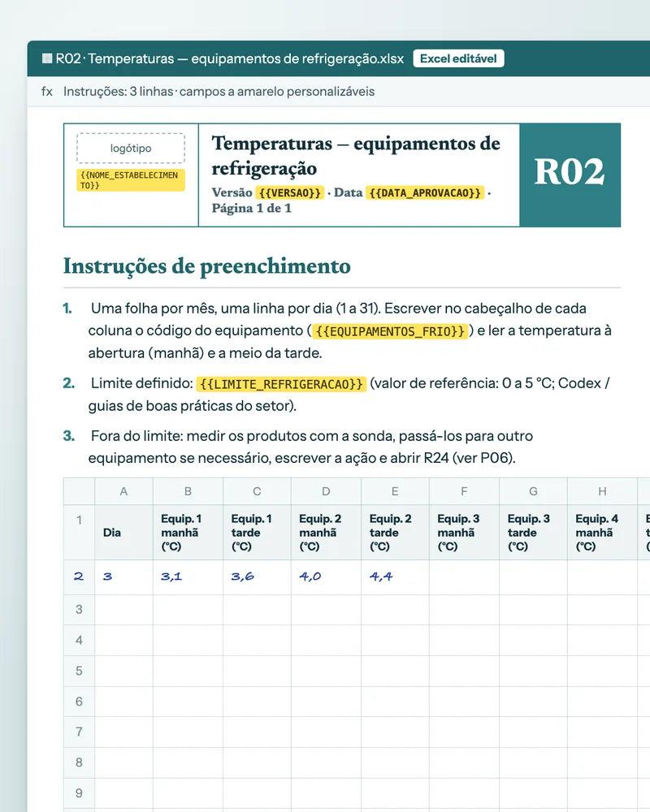Click the 'Equip. 3 tarde (°C)' header cell

[x=533, y=533]
